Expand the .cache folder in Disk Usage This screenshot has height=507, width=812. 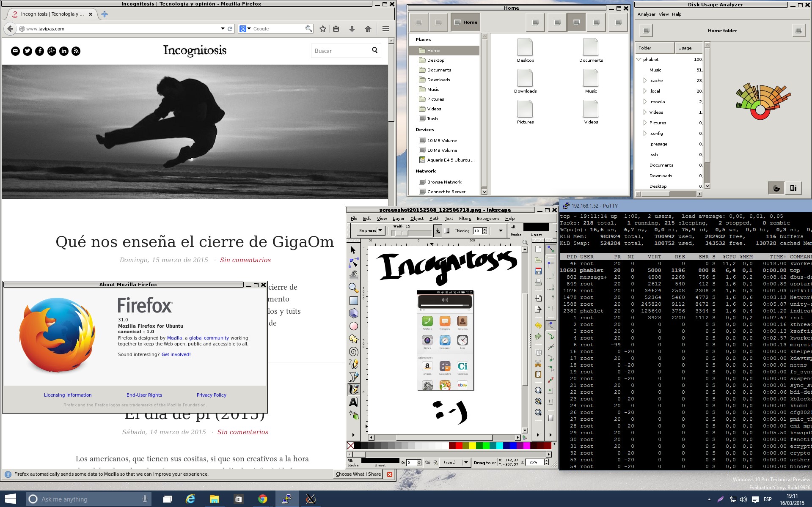tap(645, 80)
